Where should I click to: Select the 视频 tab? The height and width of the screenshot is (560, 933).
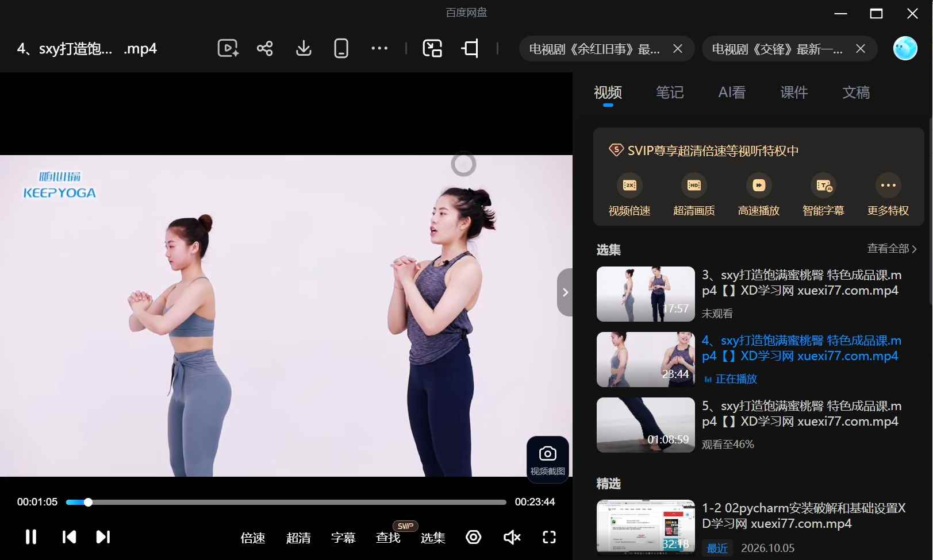(608, 92)
